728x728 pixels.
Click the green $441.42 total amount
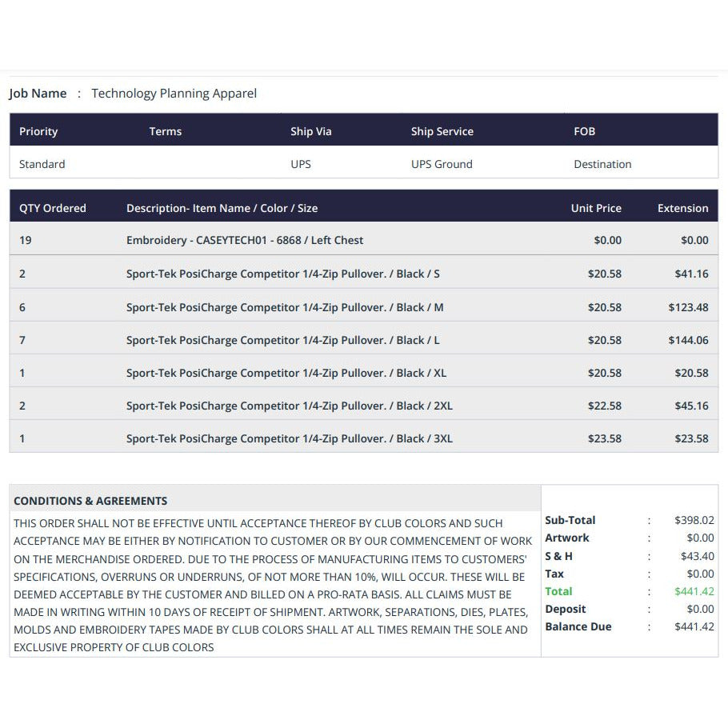(694, 591)
